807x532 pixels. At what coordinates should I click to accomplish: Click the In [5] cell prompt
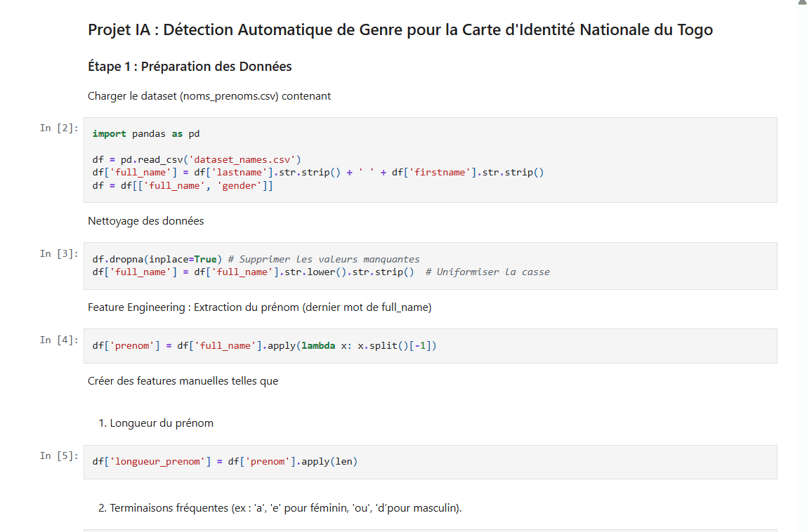(x=59, y=456)
